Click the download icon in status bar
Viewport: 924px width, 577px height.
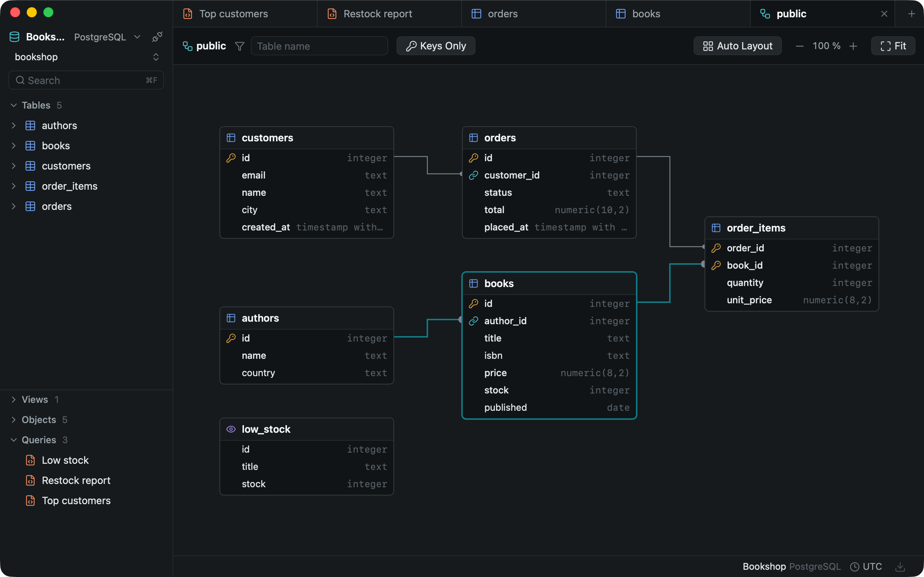[x=900, y=567]
